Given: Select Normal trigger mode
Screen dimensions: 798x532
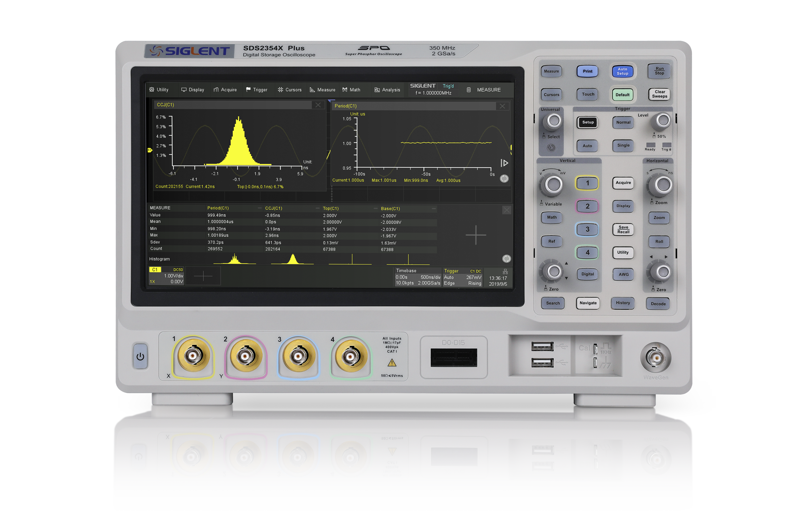Looking at the screenshot, I should point(623,123).
